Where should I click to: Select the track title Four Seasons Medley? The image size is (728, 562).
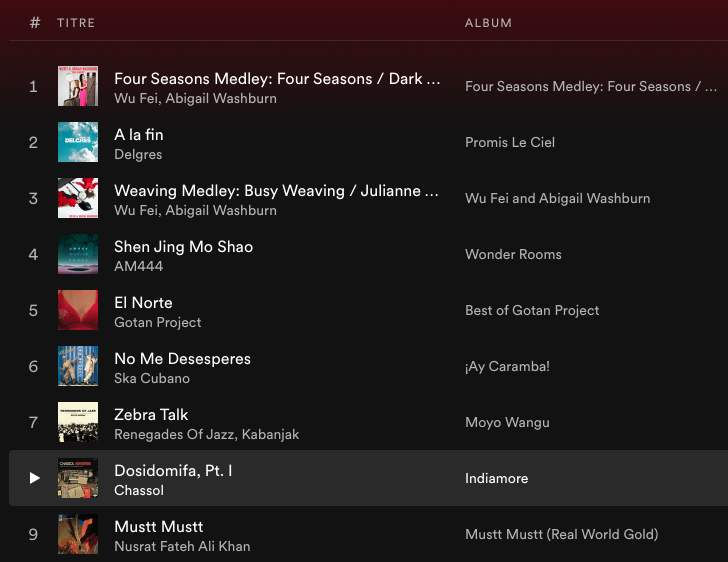click(277, 78)
